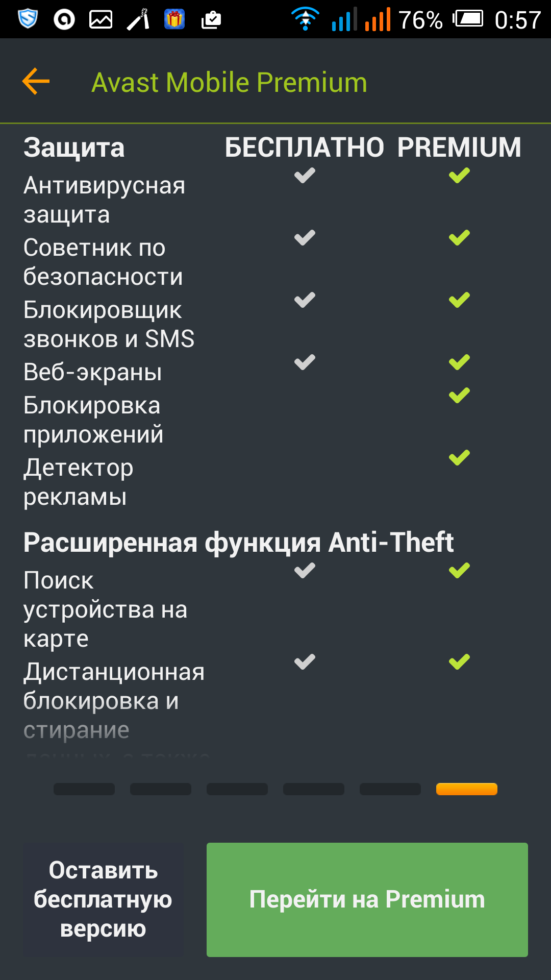This screenshot has height=980, width=551.
Task: Tap the picture notification icon
Action: point(101,19)
